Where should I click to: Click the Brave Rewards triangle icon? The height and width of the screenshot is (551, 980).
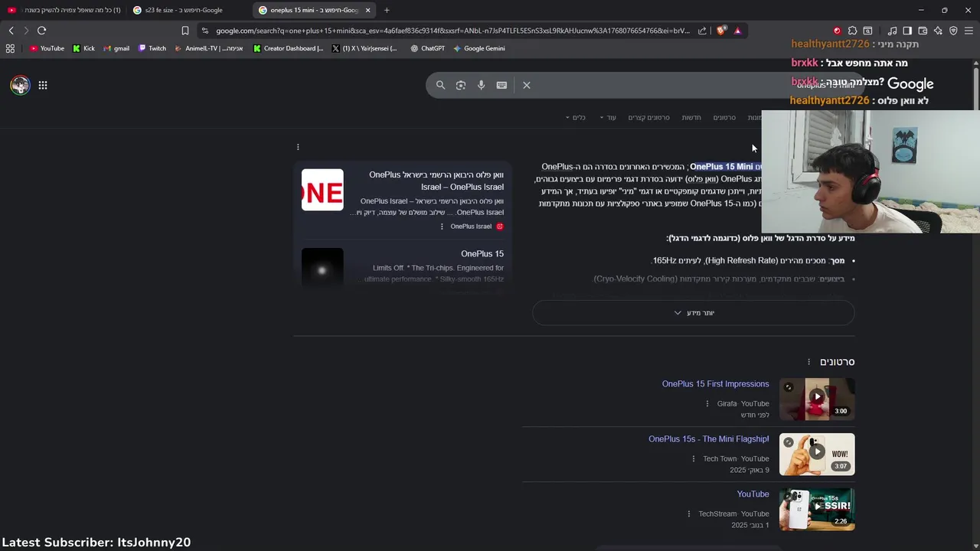(x=737, y=31)
